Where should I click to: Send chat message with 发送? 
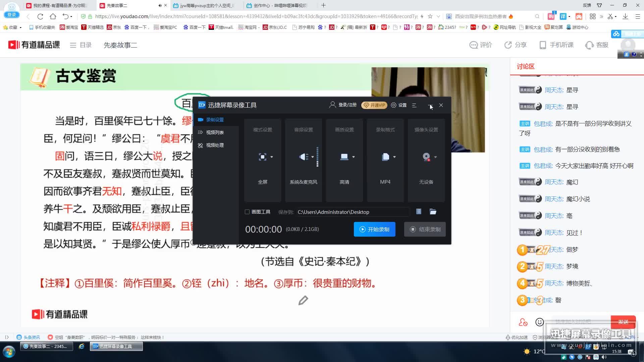623,322
